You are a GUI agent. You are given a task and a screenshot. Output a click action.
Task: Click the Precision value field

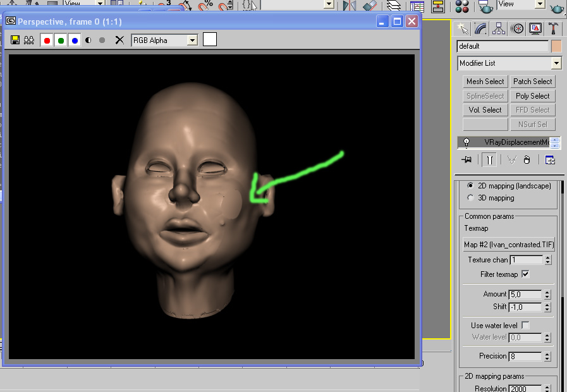[525, 356]
